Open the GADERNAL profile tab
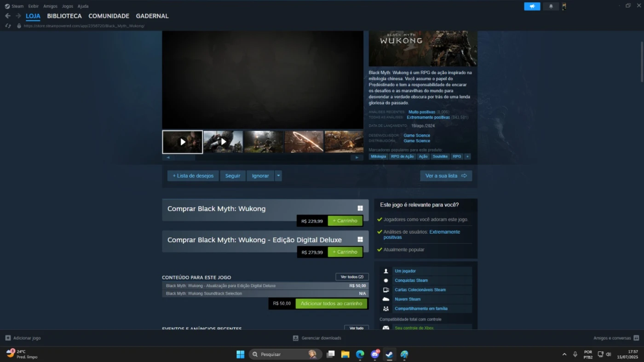Viewport: 644px width, 362px height. click(152, 16)
